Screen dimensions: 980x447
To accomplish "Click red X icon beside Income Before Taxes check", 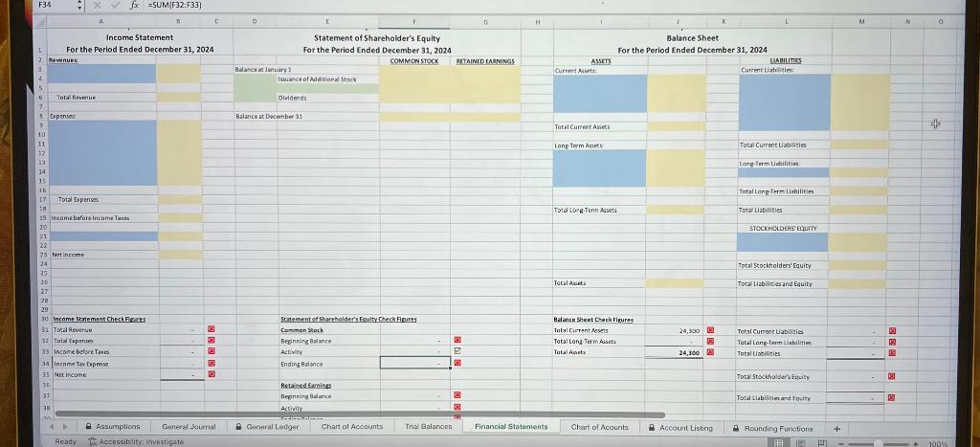I will (x=212, y=351).
